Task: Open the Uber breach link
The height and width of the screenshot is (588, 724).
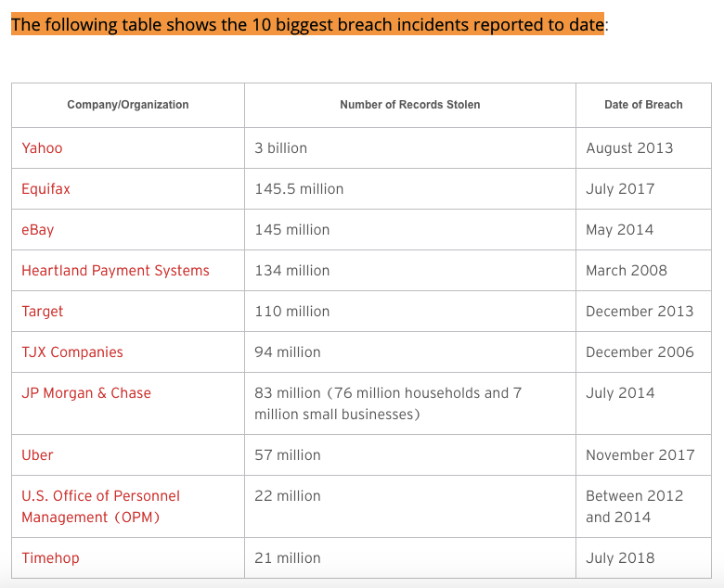Action: click(x=37, y=455)
